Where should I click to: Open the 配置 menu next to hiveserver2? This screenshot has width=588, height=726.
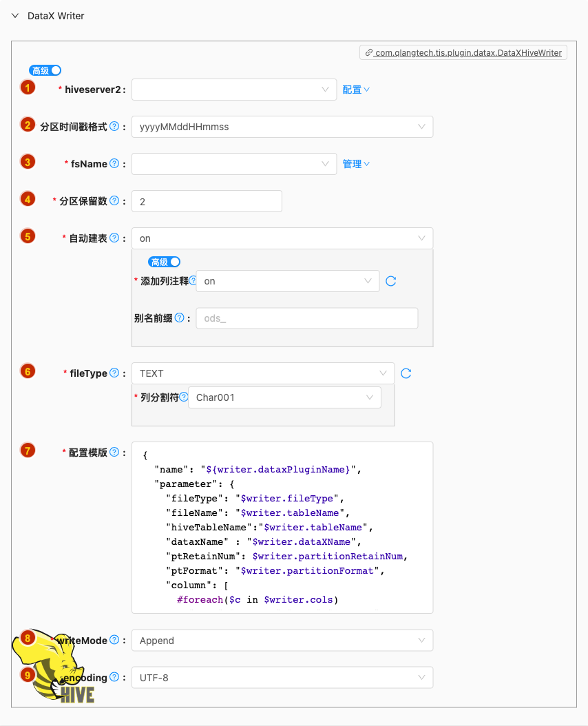(356, 90)
